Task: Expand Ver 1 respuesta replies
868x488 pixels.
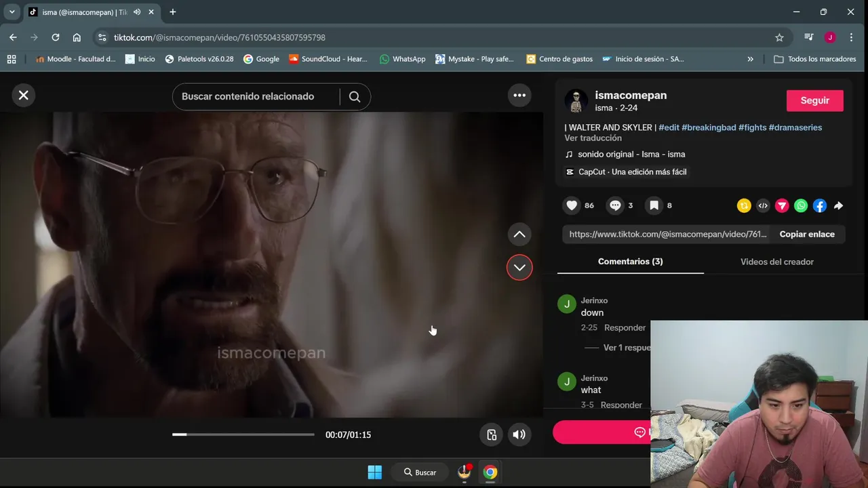Action: 627,348
